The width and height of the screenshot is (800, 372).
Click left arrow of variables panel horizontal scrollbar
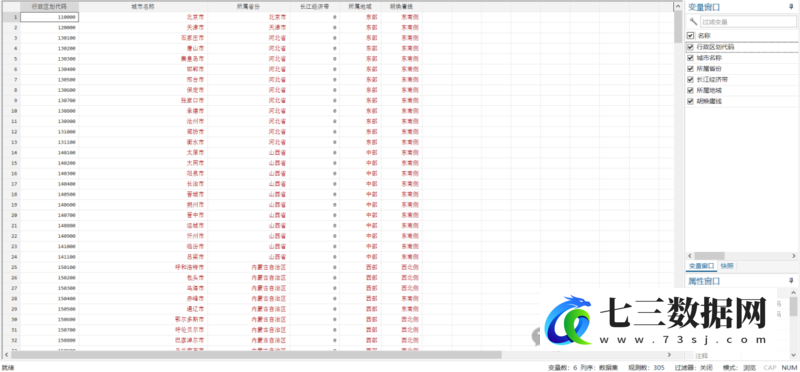pos(689,255)
